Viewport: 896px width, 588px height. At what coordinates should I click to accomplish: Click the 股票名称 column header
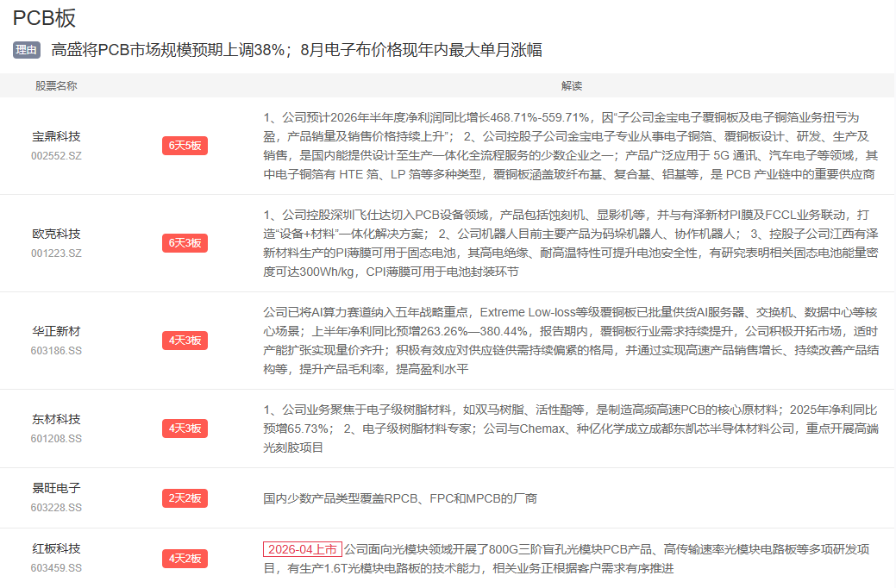[56, 85]
